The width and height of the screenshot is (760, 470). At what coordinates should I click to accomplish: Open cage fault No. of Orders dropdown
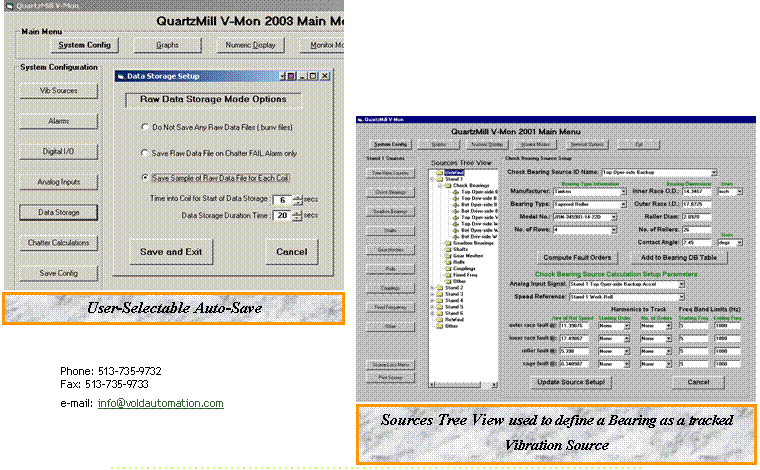668,364
